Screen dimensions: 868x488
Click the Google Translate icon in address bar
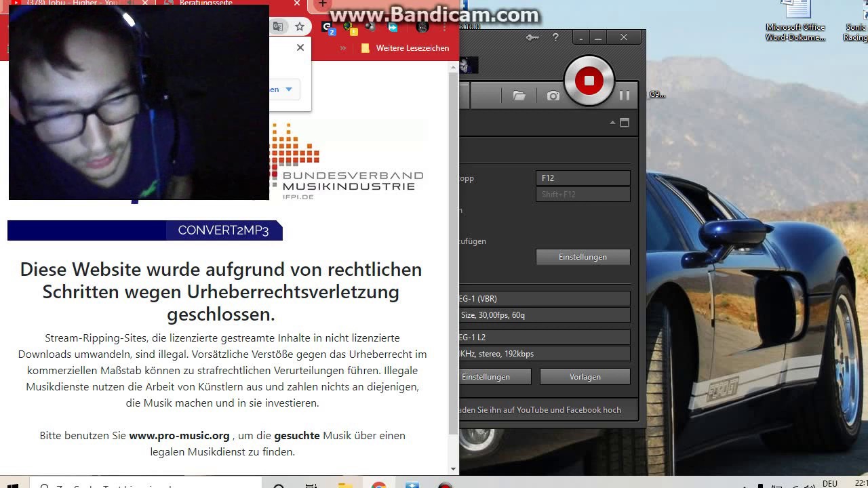click(278, 26)
